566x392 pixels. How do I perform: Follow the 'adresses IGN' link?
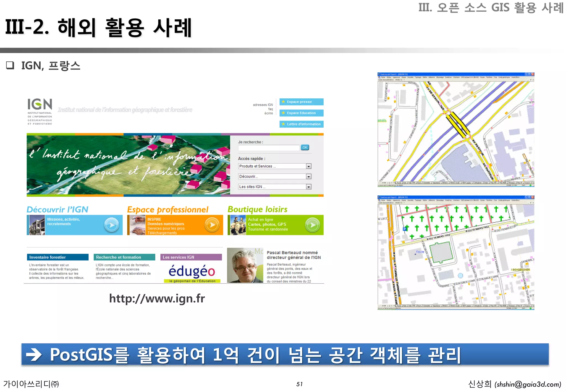pyautogui.click(x=263, y=105)
